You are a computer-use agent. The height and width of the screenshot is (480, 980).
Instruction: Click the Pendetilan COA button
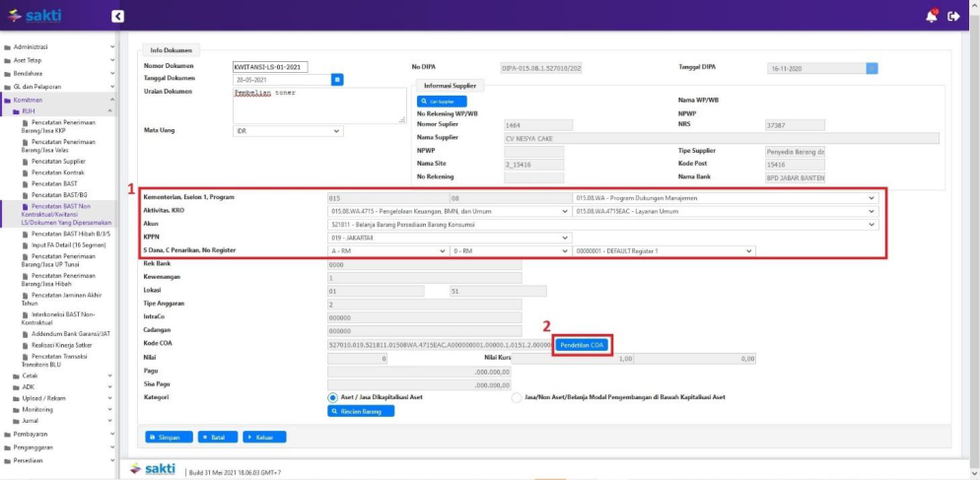pyautogui.click(x=583, y=345)
